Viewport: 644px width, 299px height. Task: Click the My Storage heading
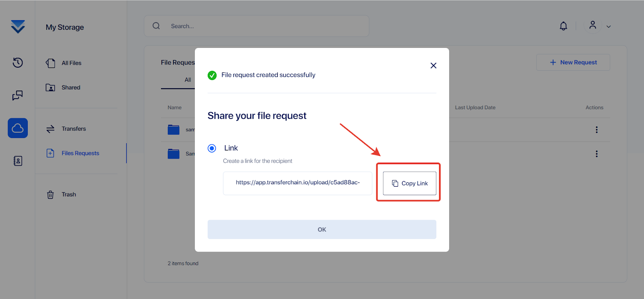65,27
